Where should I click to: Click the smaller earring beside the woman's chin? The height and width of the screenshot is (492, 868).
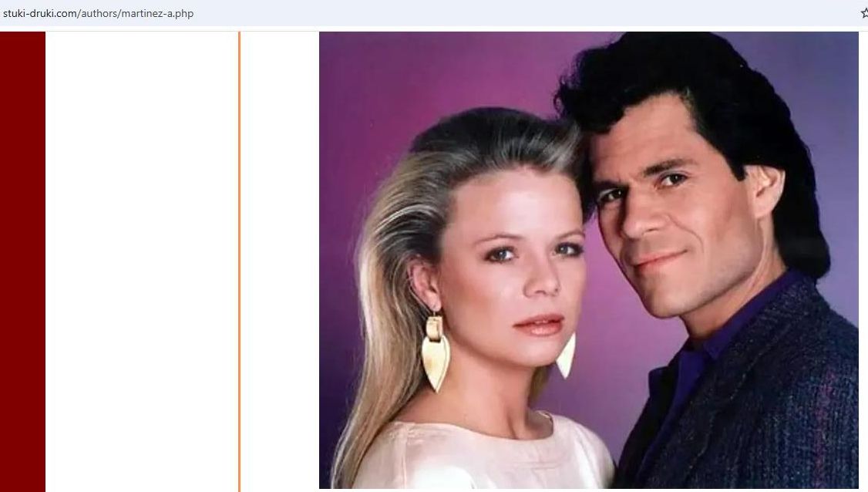pyautogui.click(x=566, y=356)
